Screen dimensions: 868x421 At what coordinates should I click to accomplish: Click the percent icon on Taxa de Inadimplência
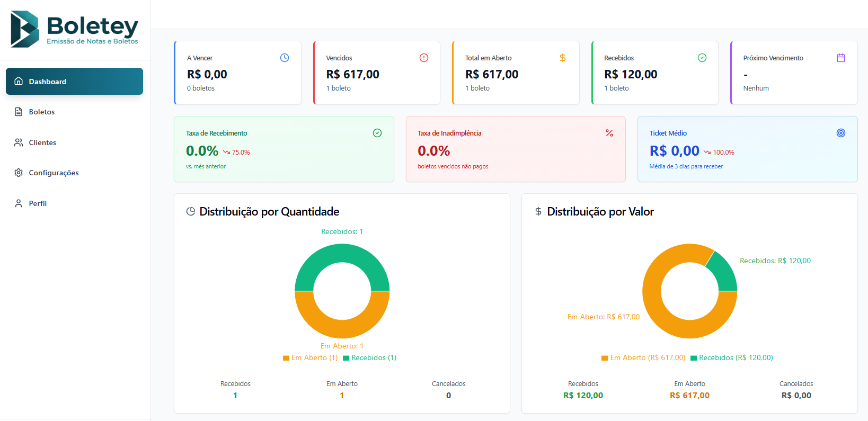click(x=609, y=133)
